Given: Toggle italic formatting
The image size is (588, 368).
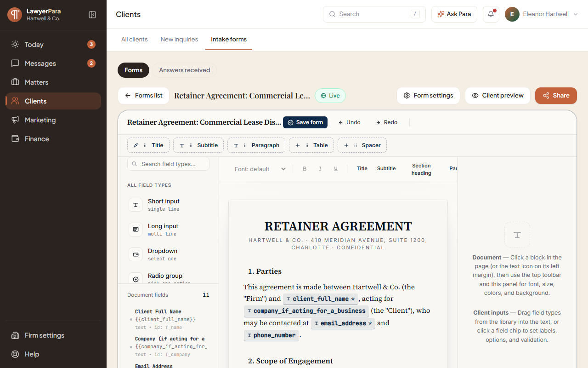Looking at the screenshot, I should [x=320, y=169].
